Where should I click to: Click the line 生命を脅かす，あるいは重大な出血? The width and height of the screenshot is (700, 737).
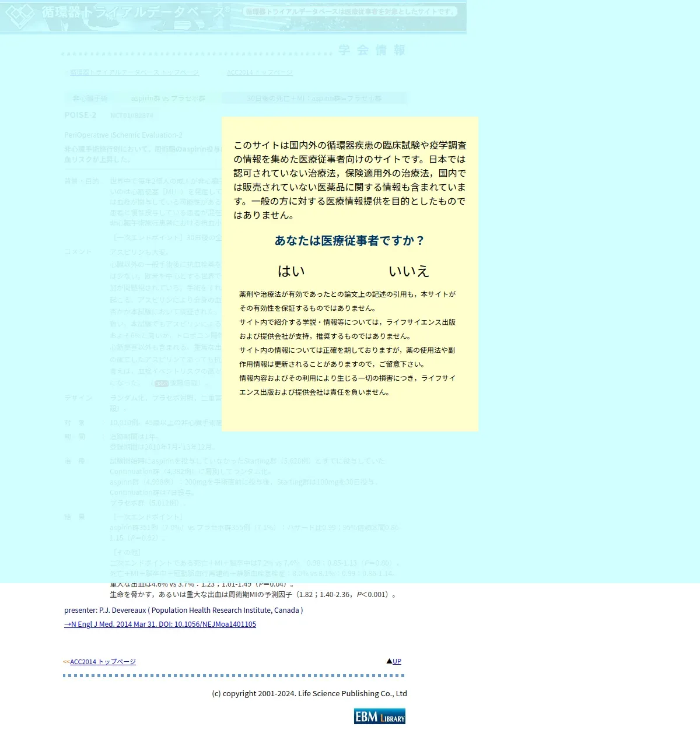click(x=254, y=594)
